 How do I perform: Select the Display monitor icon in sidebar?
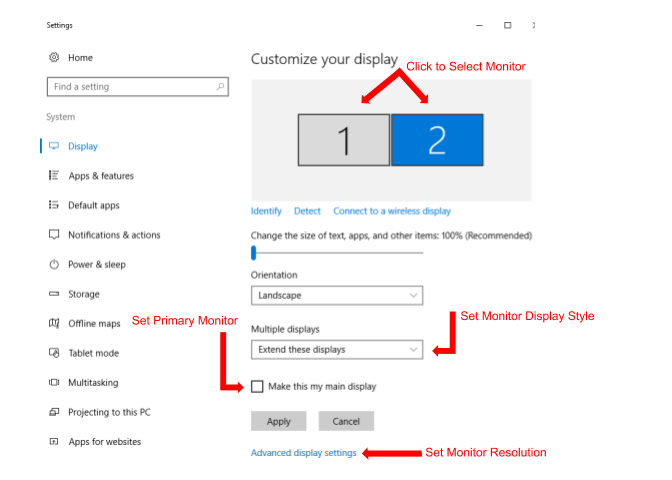(54, 146)
